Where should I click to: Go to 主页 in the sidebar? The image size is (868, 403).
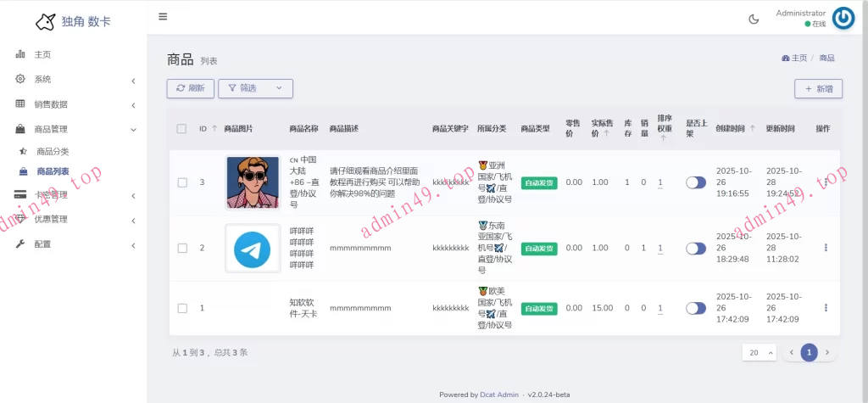42,54
